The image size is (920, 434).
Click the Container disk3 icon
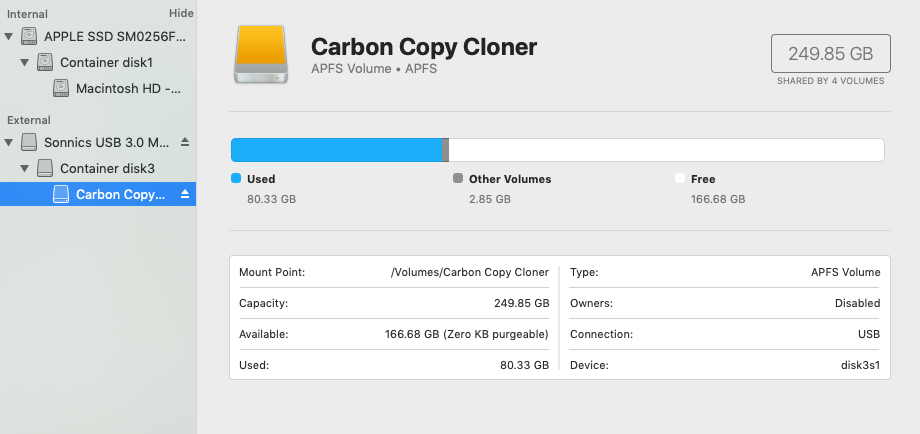click(45, 168)
